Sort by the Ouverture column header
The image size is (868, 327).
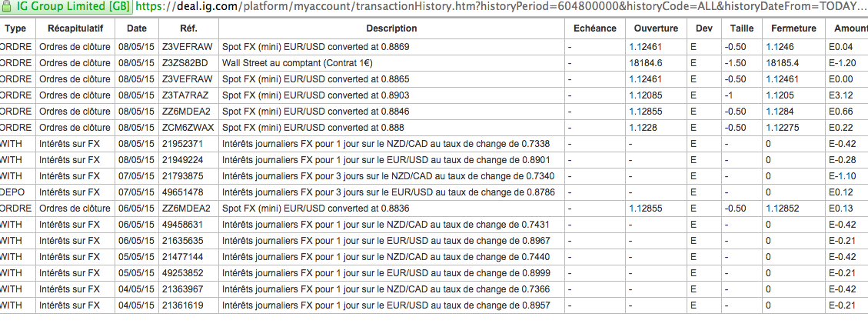pyautogui.click(x=656, y=28)
